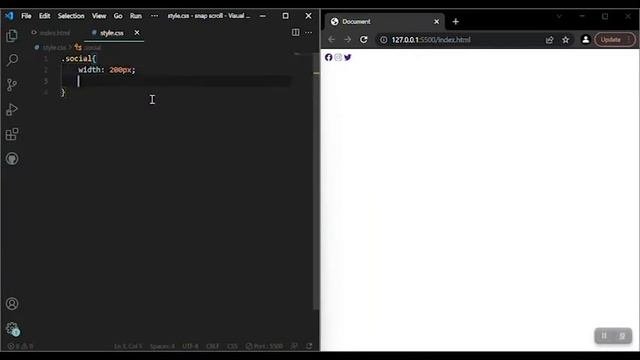
Task: Open the Go menu
Action: pyautogui.click(x=118, y=16)
